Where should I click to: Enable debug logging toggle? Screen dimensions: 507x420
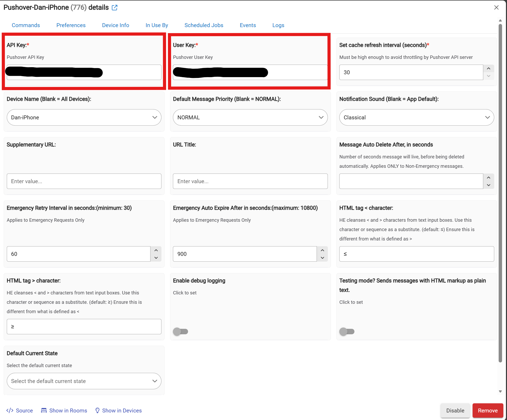pyautogui.click(x=180, y=331)
